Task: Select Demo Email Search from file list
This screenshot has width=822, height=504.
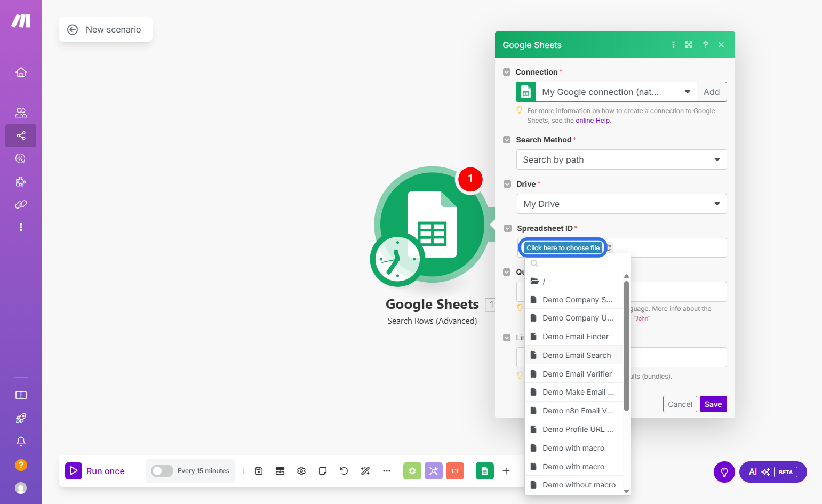Action: (574, 355)
